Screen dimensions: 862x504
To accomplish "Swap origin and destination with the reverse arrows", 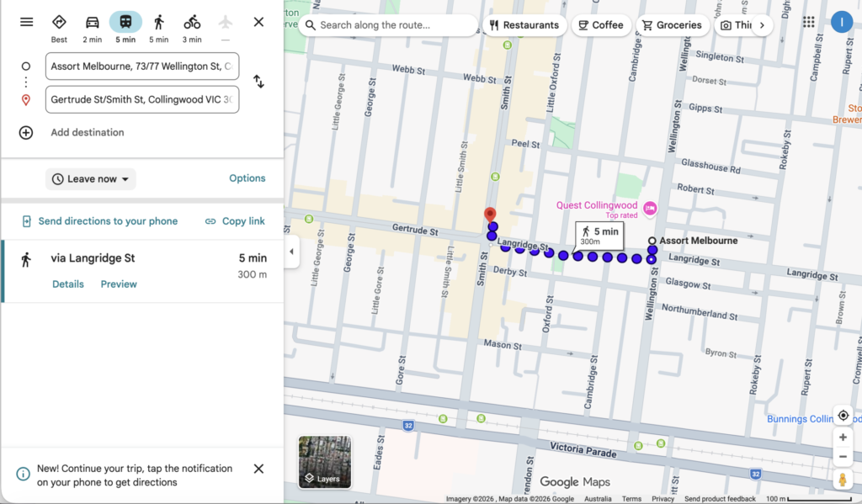I will click(x=258, y=82).
